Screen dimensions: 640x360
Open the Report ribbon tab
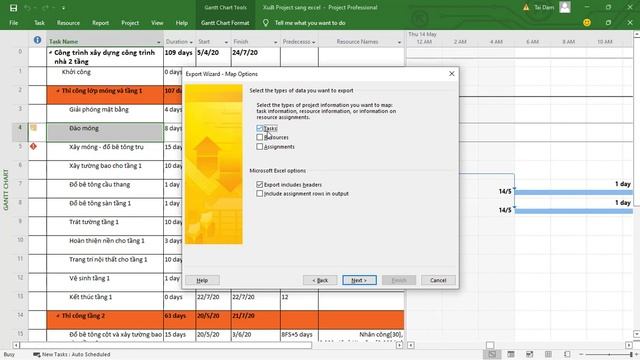pos(100,23)
